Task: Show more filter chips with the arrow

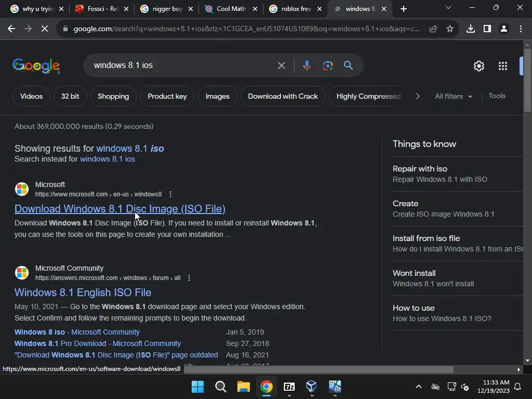Action: click(x=418, y=96)
